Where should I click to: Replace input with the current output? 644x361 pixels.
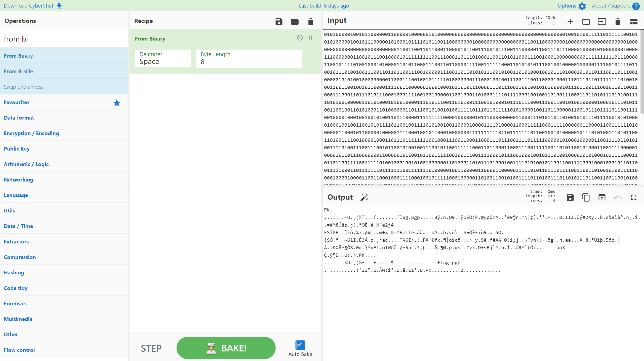point(602,198)
